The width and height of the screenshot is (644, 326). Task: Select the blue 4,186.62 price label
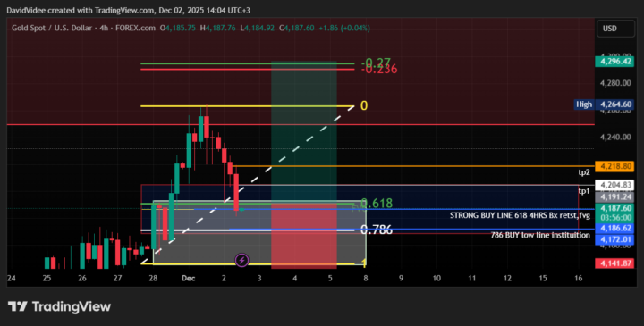614,228
